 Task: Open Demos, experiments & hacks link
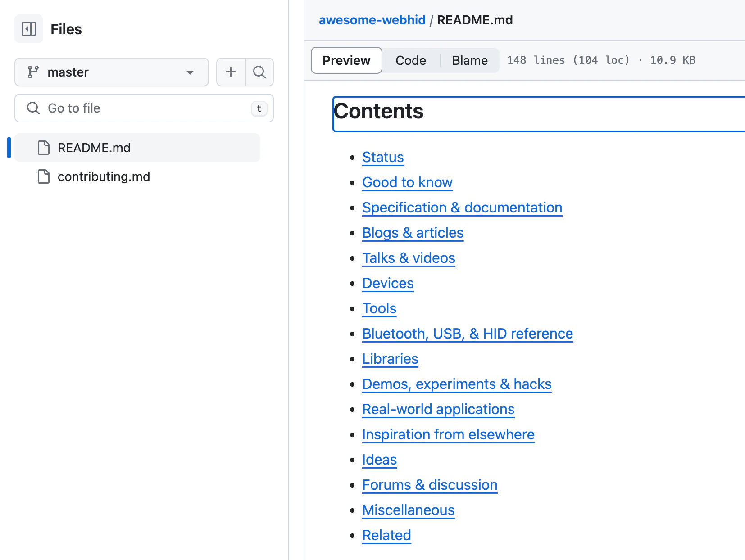point(457,384)
